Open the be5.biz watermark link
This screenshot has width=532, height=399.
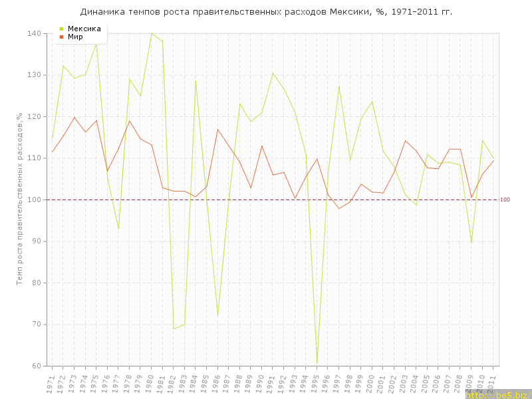[x=497, y=394]
